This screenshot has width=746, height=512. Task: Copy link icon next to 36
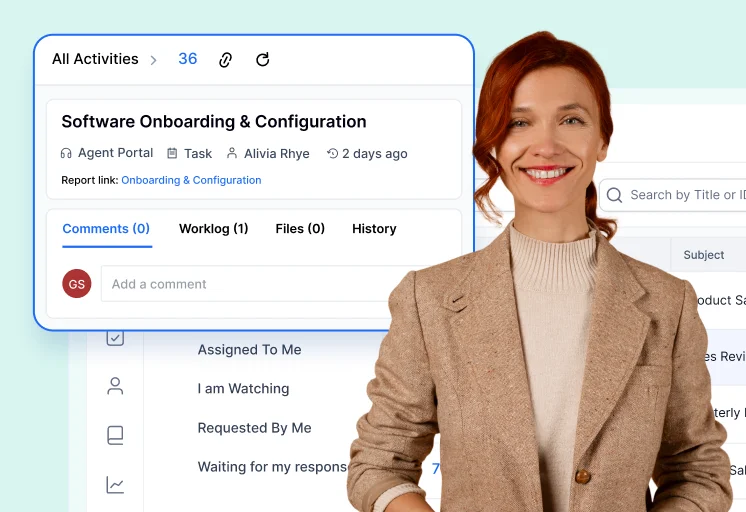pos(225,60)
